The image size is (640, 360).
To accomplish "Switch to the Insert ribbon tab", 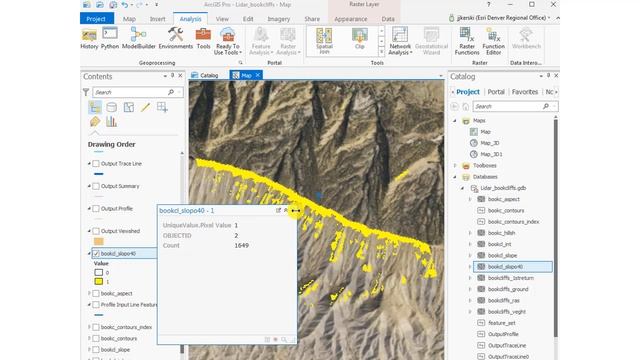I will click(158, 19).
